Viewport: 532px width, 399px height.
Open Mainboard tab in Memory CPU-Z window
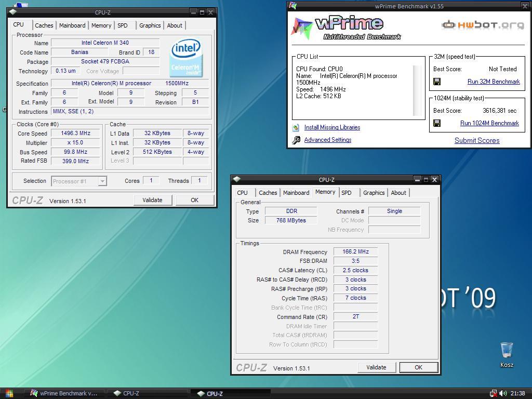(296, 193)
